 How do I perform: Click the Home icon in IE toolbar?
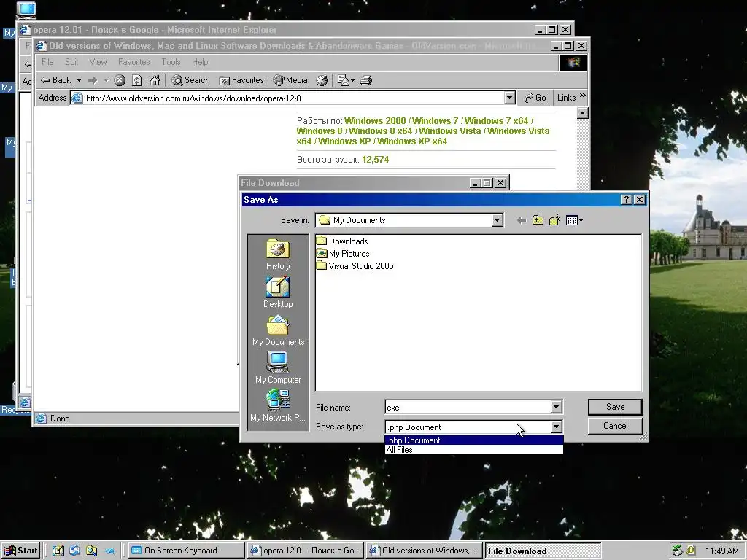155,80
